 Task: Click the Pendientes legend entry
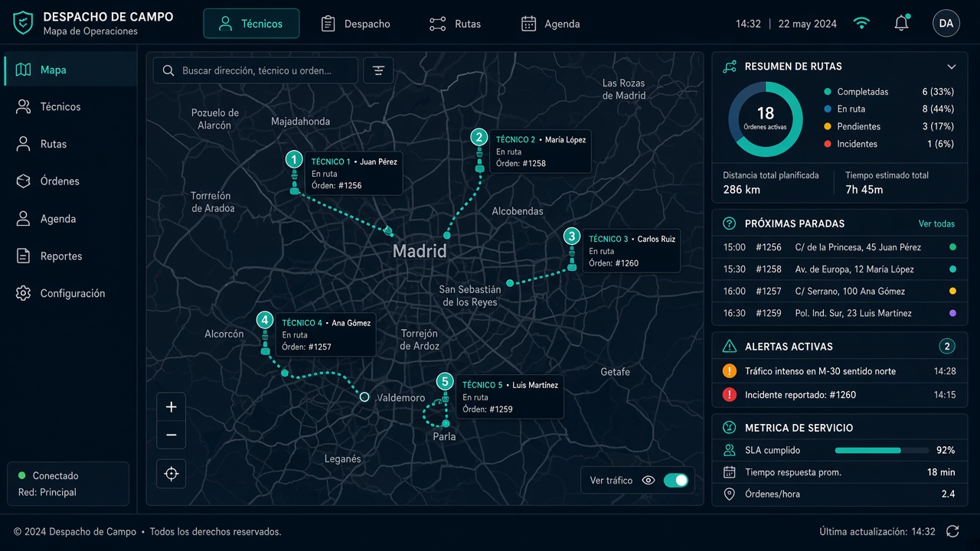[889, 126]
